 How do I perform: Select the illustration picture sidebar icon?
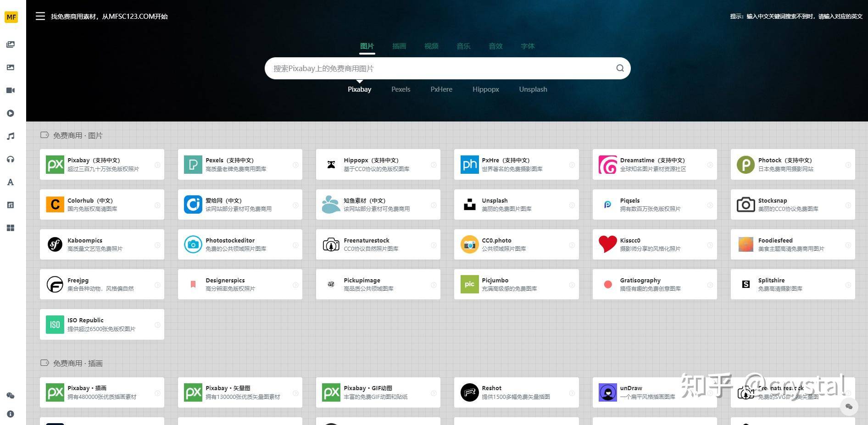pos(11,67)
